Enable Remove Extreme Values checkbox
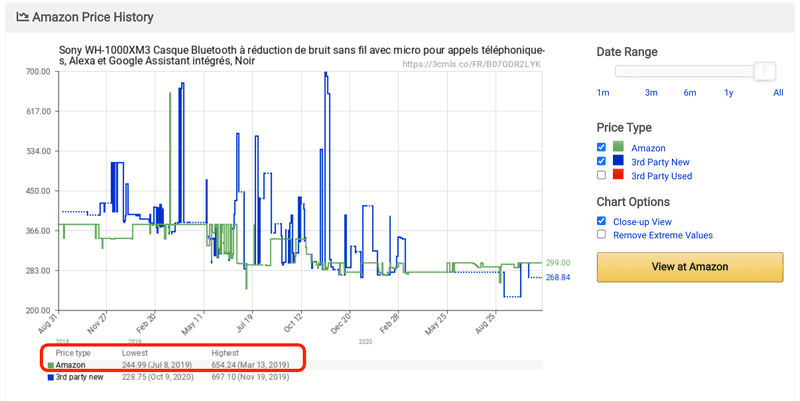The image size is (800, 401). (x=602, y=234)
